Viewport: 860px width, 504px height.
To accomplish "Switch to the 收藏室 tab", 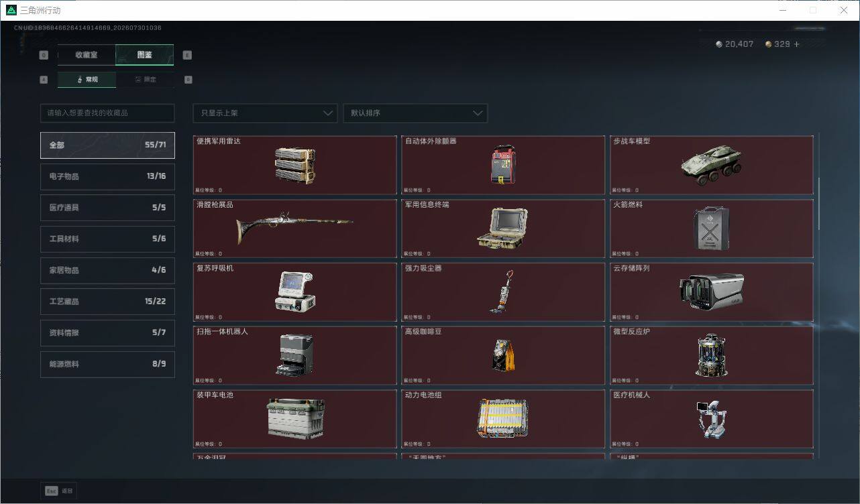I will coord(87,55).
